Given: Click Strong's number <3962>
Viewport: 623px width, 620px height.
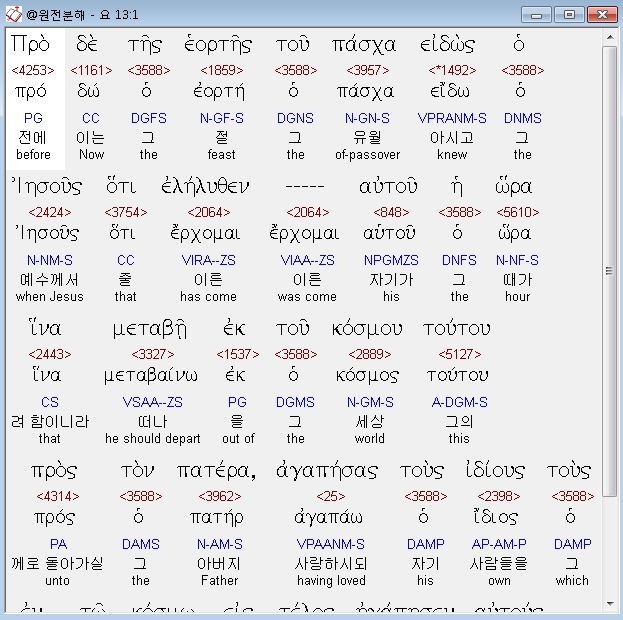Looking at the screenshot, I should (x=220, y=496).
